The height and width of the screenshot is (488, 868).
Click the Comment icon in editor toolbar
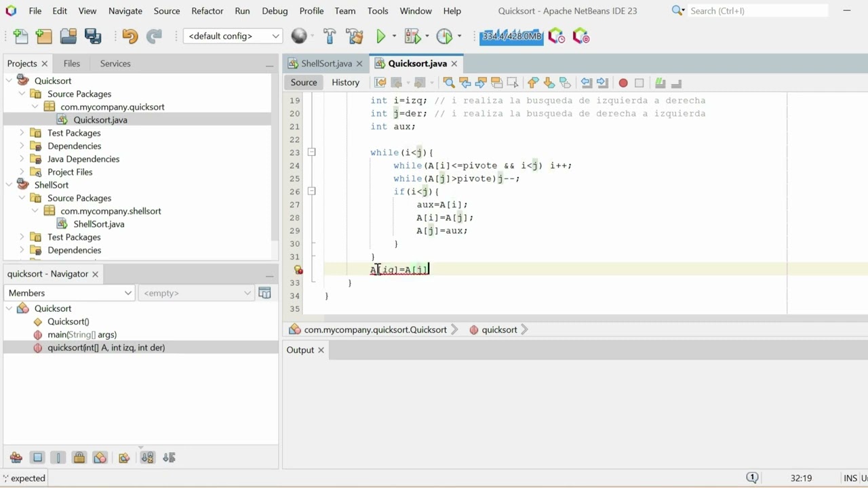(x=660, y=83)
